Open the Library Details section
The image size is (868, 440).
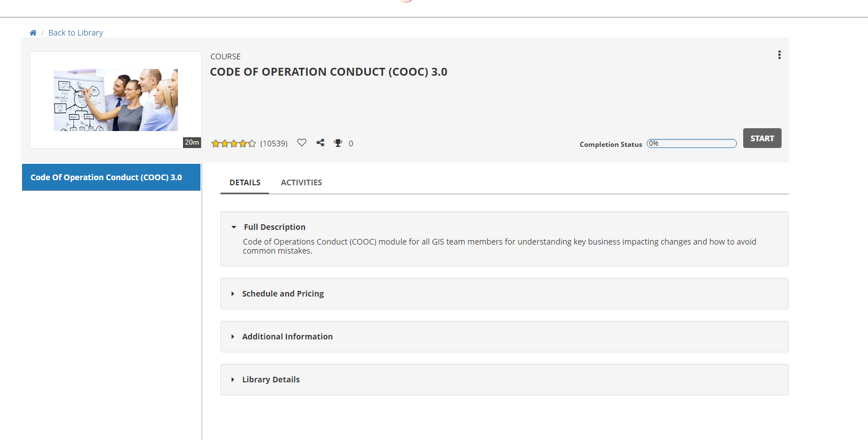[271, 380]
